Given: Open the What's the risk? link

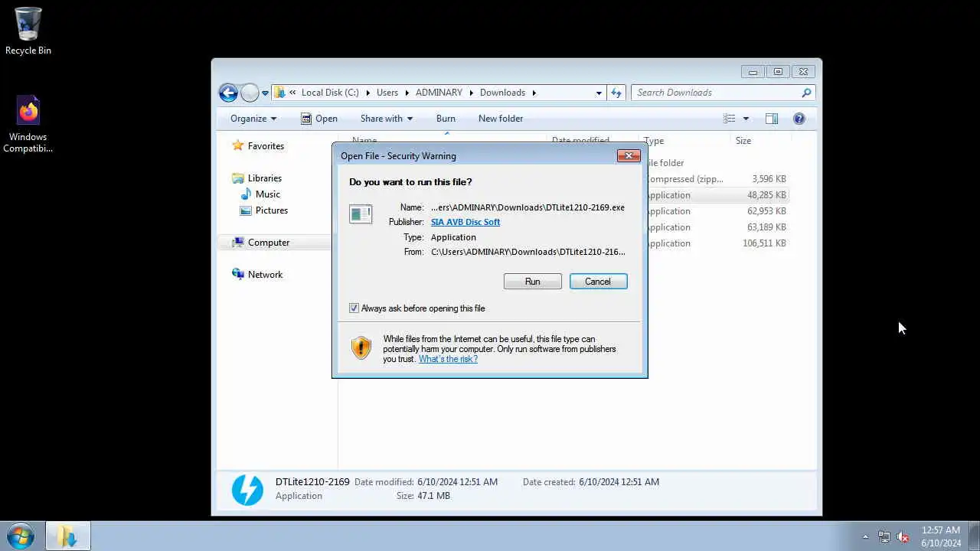Looking at the screenshot, I should tap(448, 359).
